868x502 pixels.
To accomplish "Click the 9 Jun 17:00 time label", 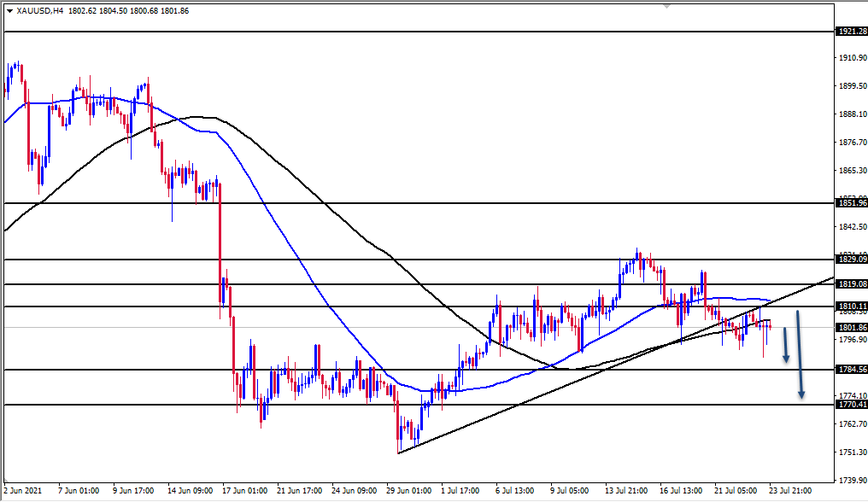I will coord(133,491).
